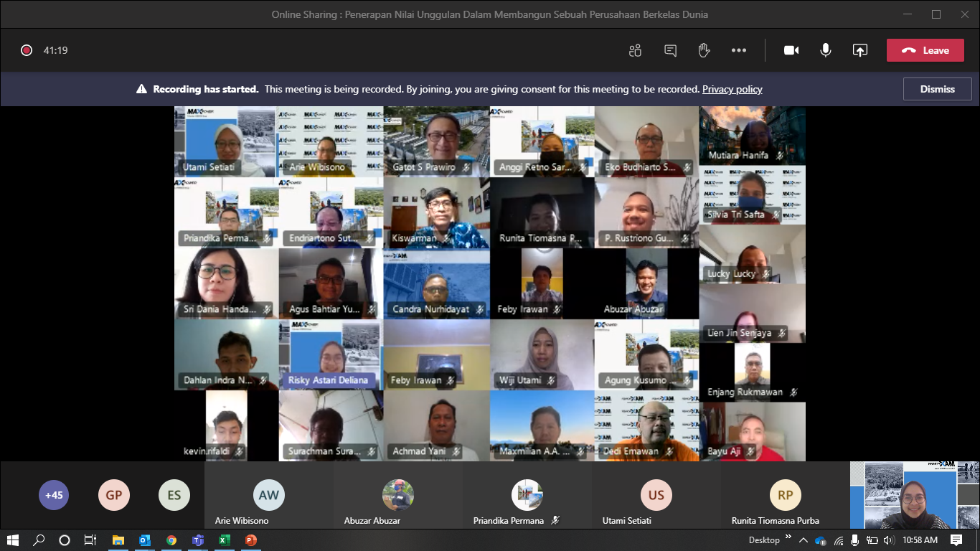Image resolution: width=980 pixels, height=551 pixels.
Task: Select the GP participant avatar
Action: tap(114, 495)
